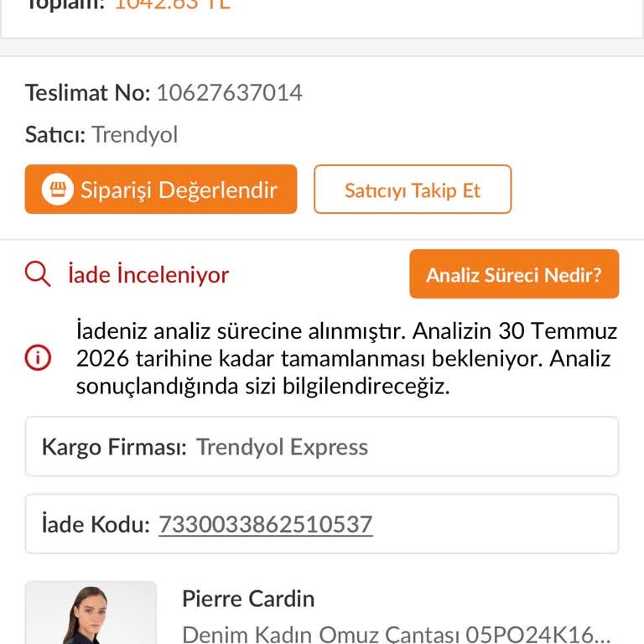Open the Pierre Cardin brand name

(x=248, y=599)
